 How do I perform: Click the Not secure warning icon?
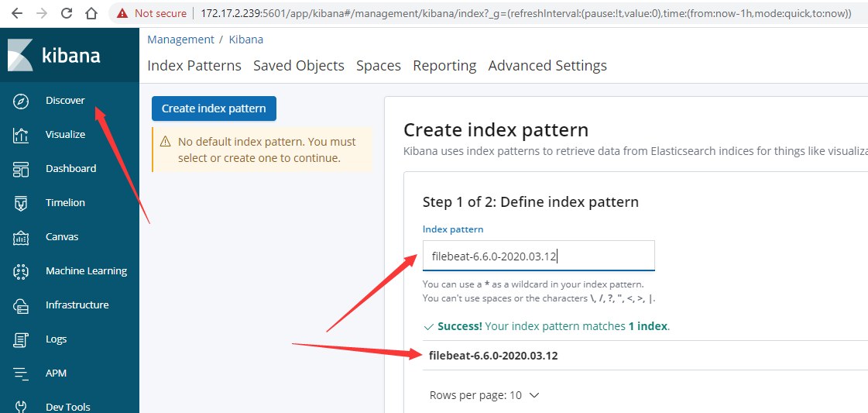pyautogui.click(x=123, y=13)
